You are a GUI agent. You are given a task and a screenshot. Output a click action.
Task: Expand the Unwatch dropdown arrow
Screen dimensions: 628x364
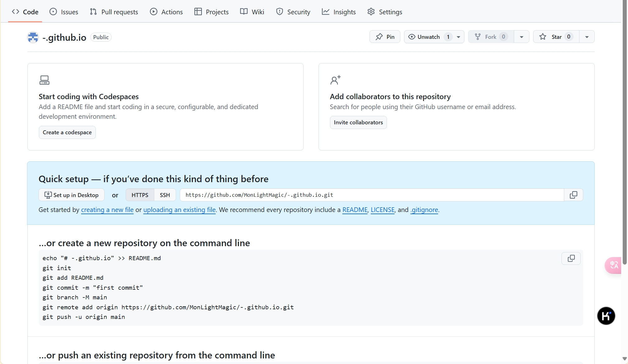458,37
